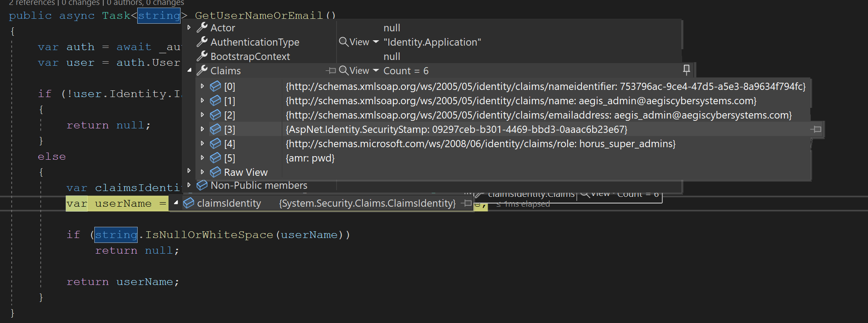
Task: Click the cube icon for claim [4]
Action: click(215, 143)
